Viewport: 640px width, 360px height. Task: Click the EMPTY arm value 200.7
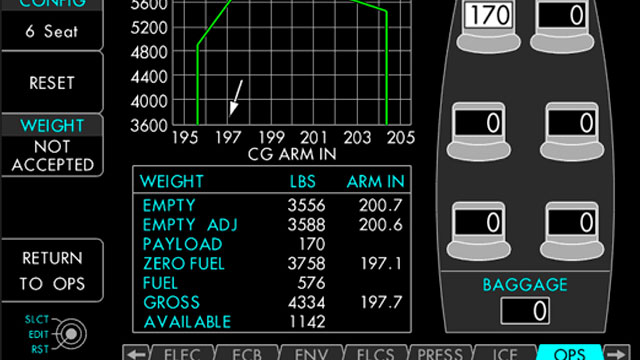[380, 205]
